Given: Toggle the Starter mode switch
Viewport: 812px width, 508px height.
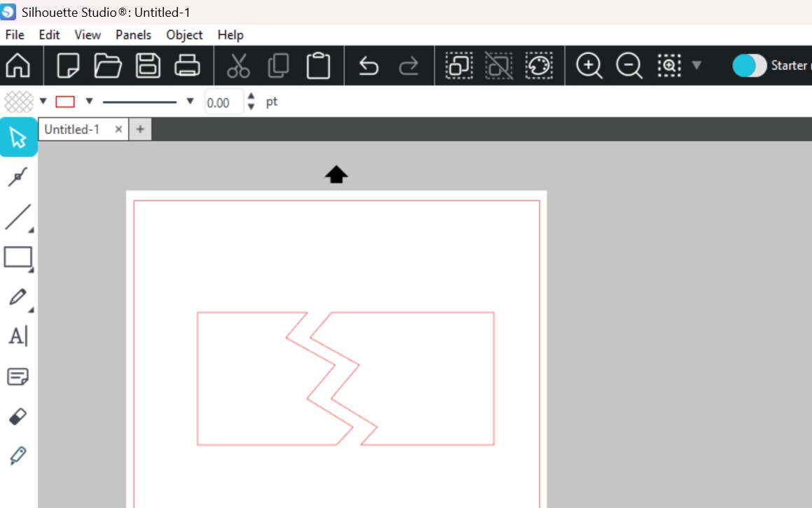Looking at the screenshot, I should pos(749,65).
